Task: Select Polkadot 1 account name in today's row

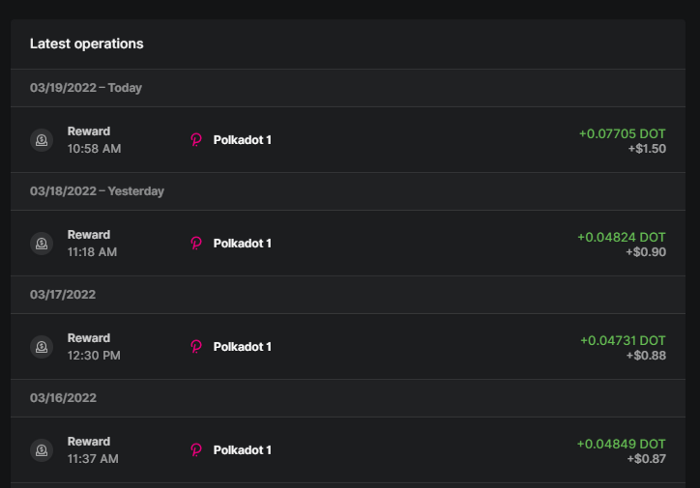Action: [242, 140]
